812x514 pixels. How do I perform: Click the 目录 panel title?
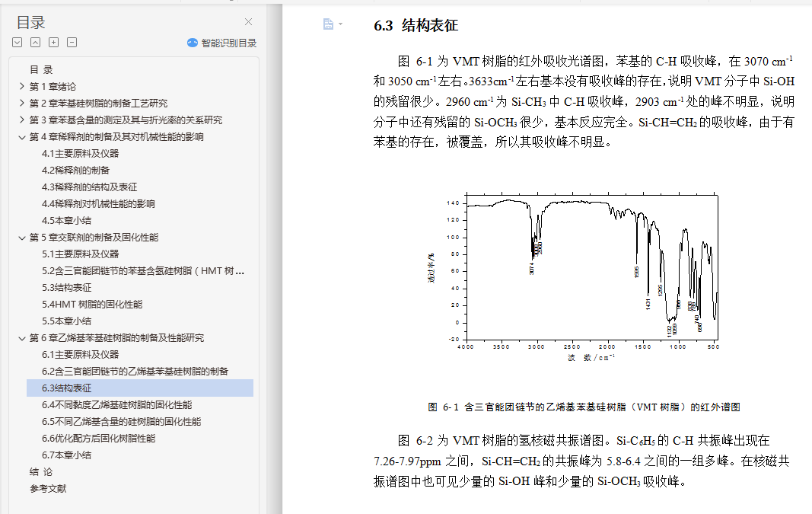coord(30,22)
